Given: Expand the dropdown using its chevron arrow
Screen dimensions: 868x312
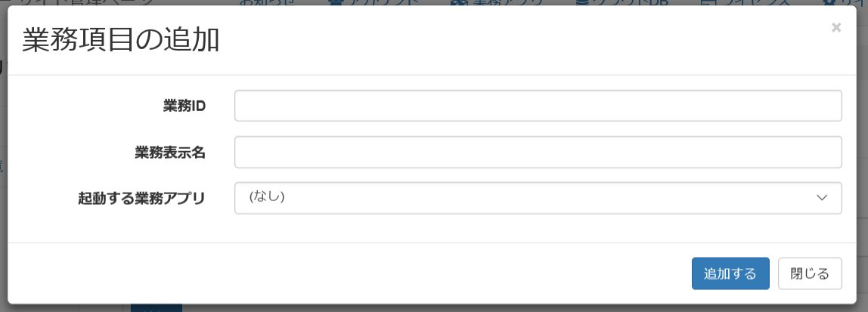Looking at the screenshot, I should (823, 198).
